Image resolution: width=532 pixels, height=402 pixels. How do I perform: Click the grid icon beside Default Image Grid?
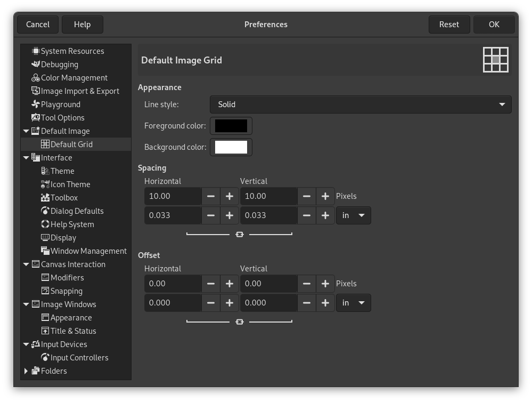(x=495, y=60)
